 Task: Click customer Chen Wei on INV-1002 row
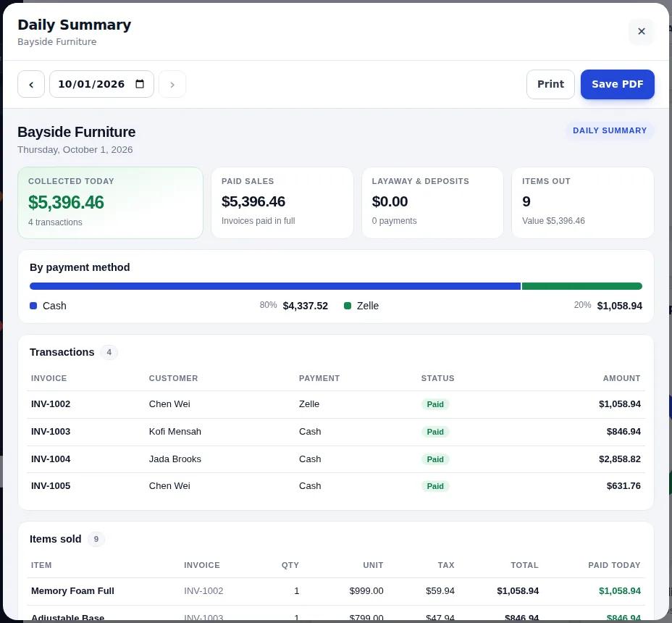coord(169,404)
